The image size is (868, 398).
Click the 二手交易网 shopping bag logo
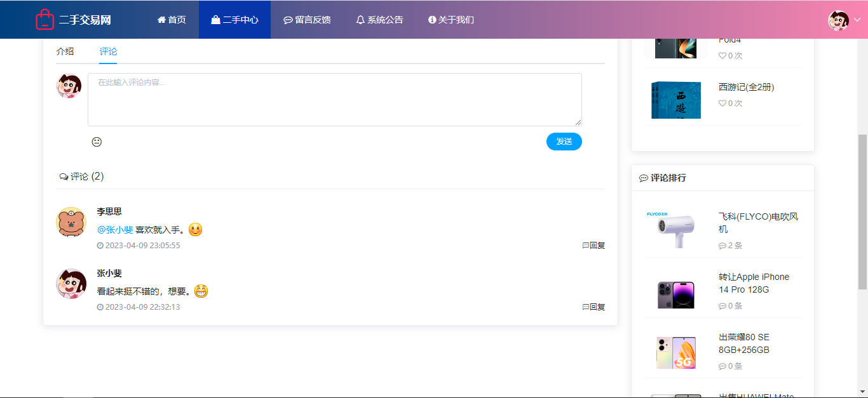click(x=44, y=20)
